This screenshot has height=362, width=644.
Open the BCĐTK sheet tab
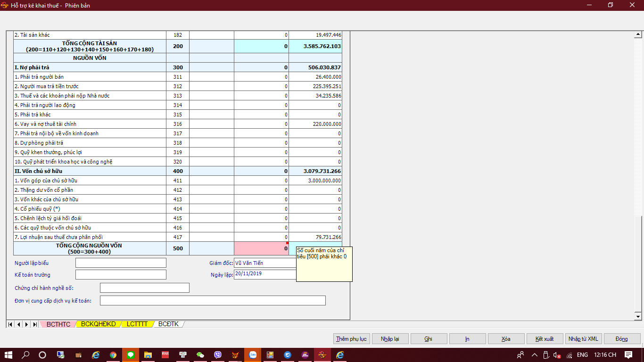click(x=168, y=324)
